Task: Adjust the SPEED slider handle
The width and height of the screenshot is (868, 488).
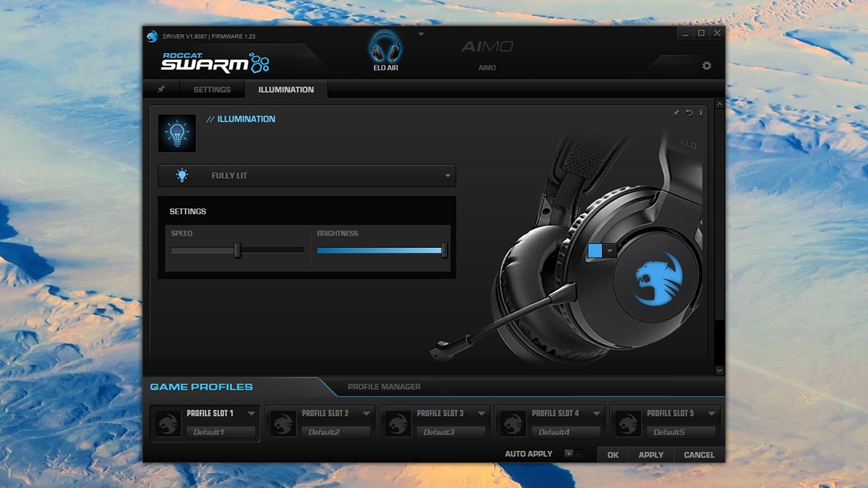Action: 237,250
